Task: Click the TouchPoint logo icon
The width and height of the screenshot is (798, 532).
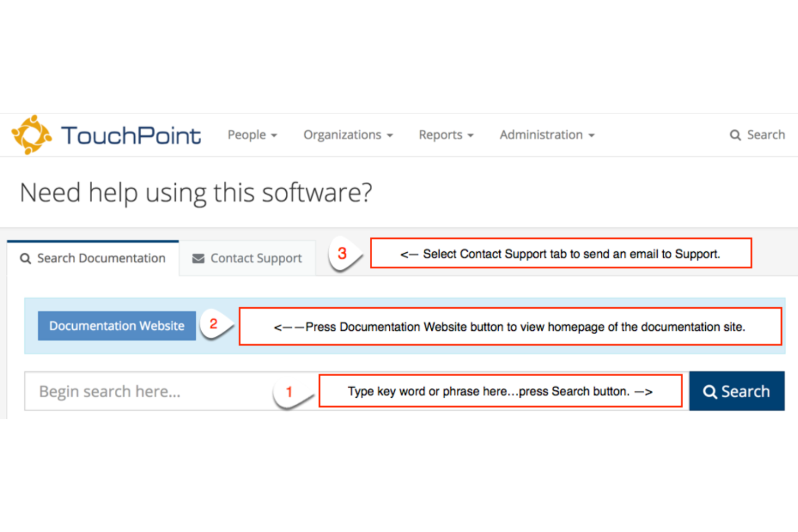Action: point(31,135)
